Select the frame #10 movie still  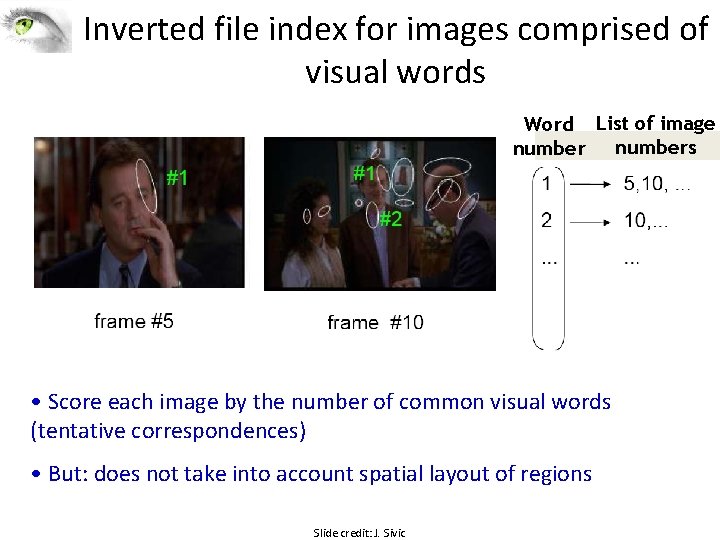click(x=380, y=214)
